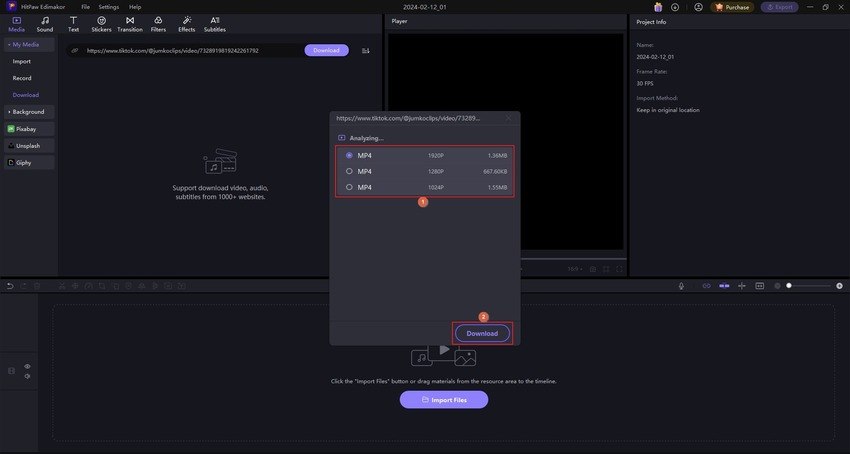Click the 'Keep in original location' value

click(x=668, y=110)
